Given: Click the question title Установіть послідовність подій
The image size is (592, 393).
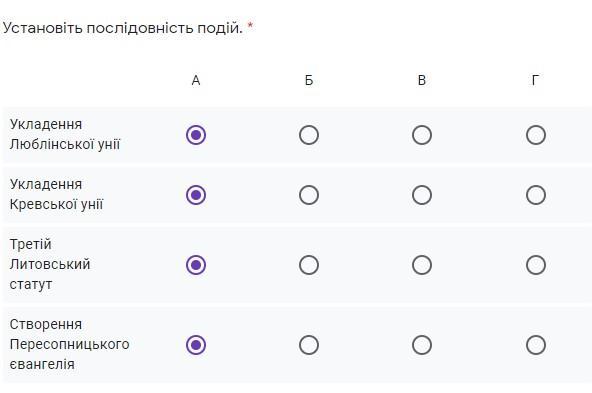Looking at the screenshot, I should (x=123, y=28).
